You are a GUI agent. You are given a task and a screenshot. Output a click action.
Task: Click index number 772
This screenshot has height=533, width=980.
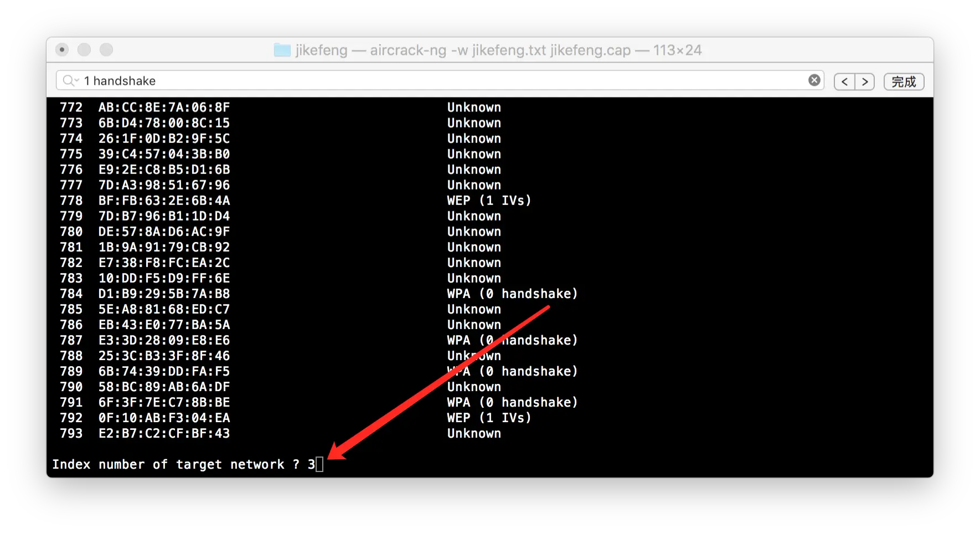point(71,107)
